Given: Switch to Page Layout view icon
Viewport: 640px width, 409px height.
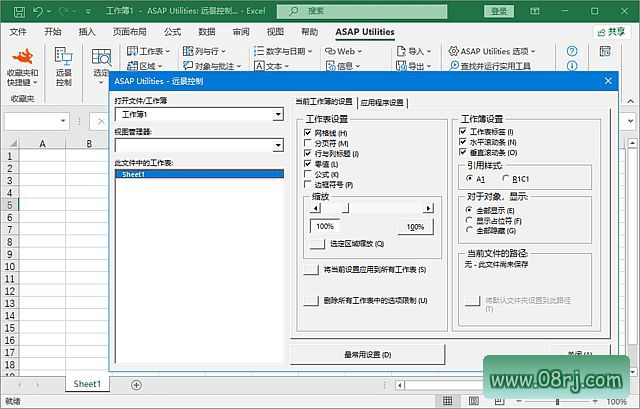Looking at the screenshot, I should click(473, 401).
